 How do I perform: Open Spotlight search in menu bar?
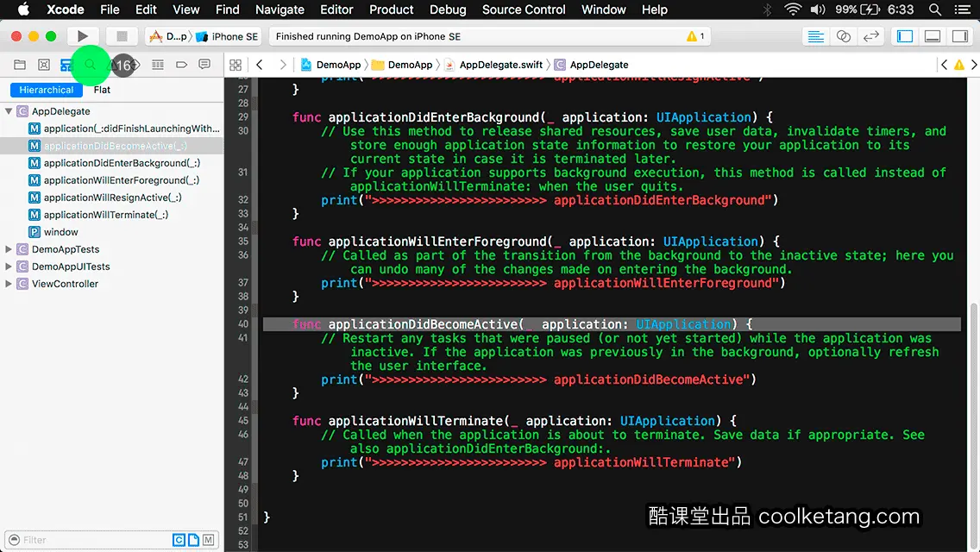coord(935,9)
